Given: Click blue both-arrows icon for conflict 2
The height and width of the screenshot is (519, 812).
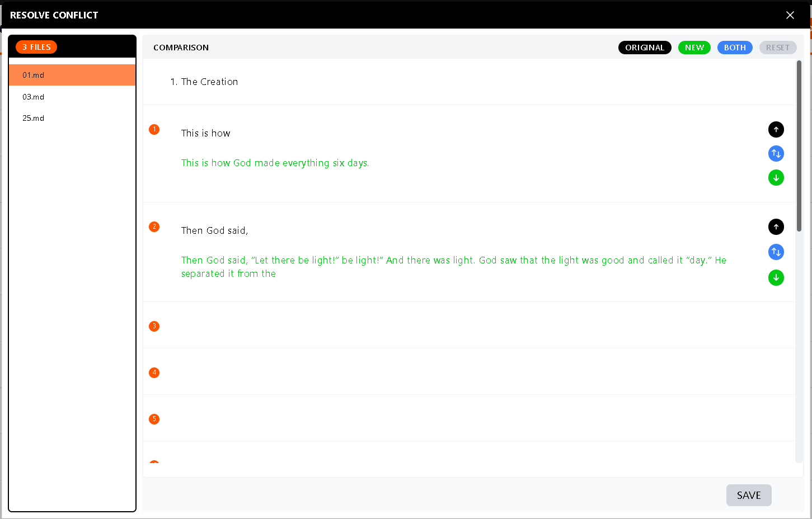Looking at the screenshot, I should click(x=776, y=252).
